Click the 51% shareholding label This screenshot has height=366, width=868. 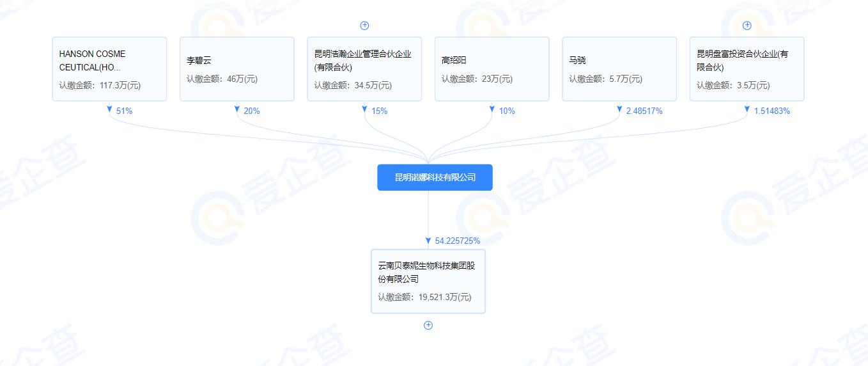[x=124, y=111]
